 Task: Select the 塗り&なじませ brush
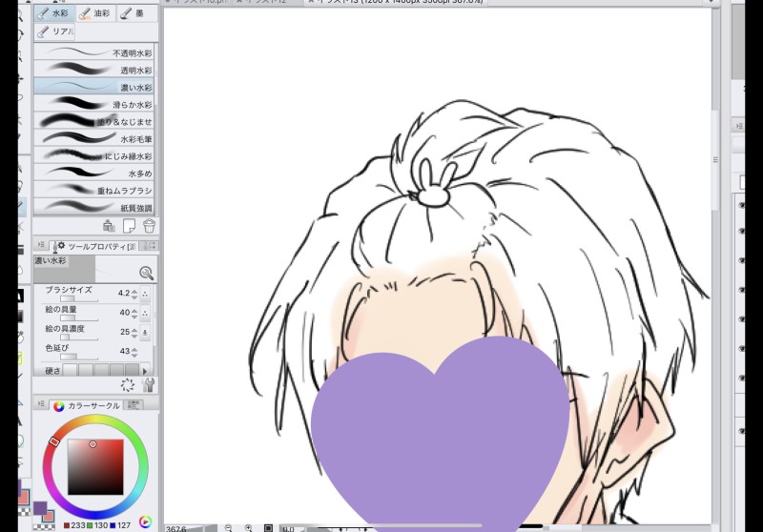pos(93,121)
